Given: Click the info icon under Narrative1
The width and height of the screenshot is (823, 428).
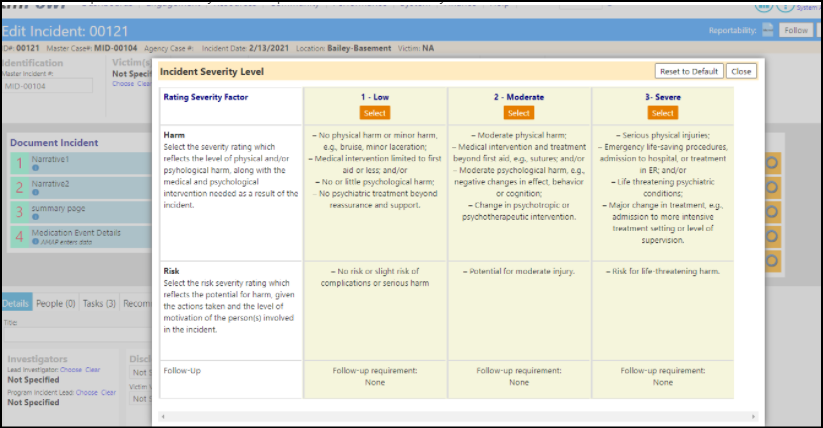Looking at the screenshot, I should tap(35, 168).
